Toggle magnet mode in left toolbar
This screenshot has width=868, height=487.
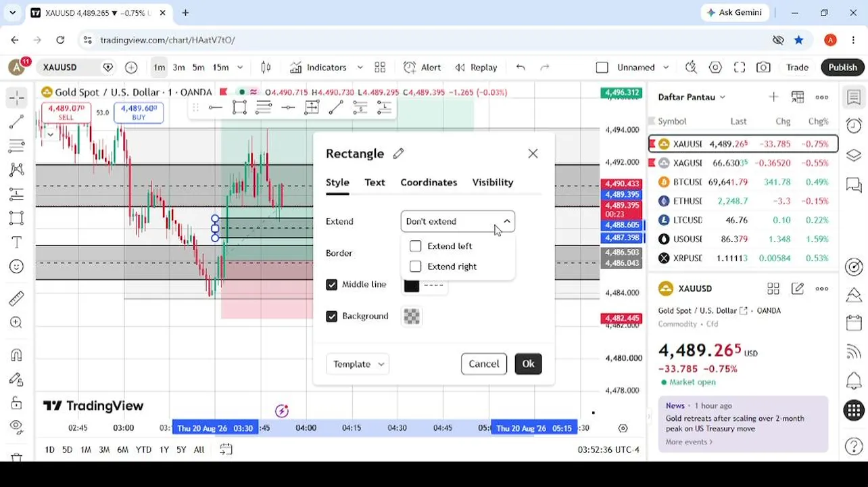(x=17, y=354)
